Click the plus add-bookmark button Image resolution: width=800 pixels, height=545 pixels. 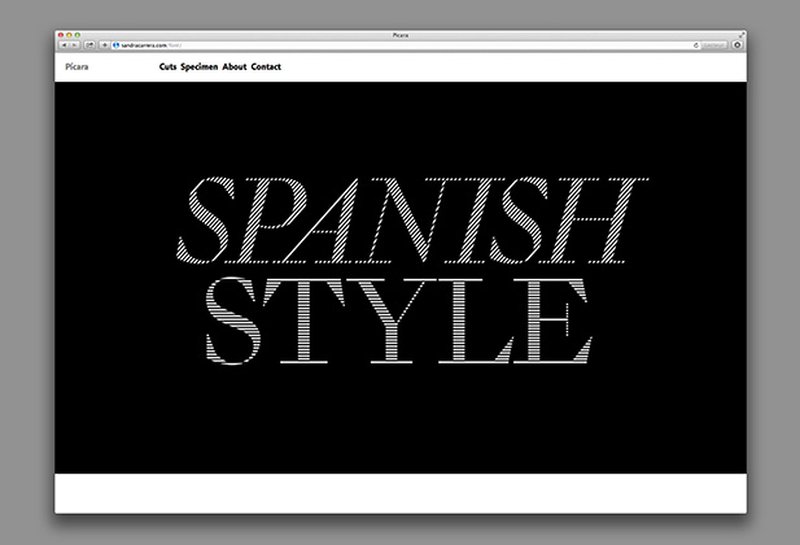104,45
